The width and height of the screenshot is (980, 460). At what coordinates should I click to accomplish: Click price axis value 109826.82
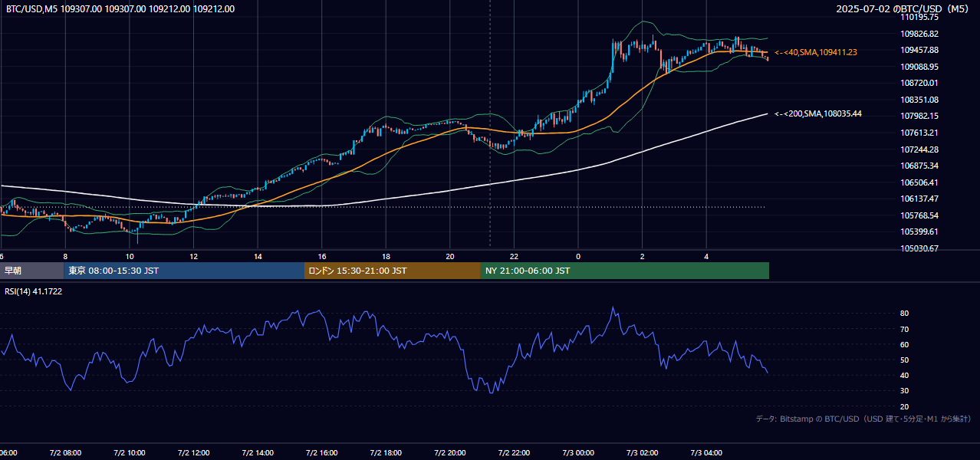(x=920, y=34)
